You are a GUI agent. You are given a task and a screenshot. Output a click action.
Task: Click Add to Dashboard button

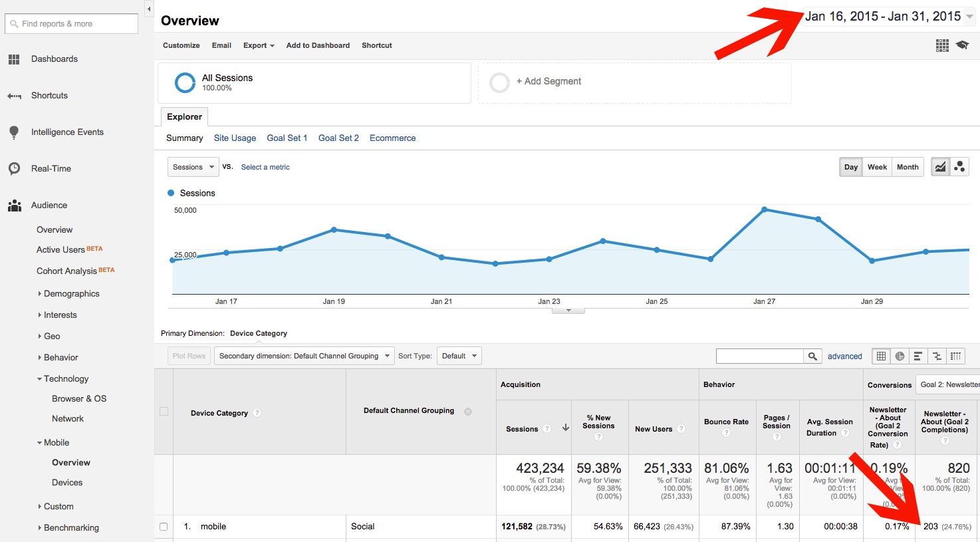[318, 45]
